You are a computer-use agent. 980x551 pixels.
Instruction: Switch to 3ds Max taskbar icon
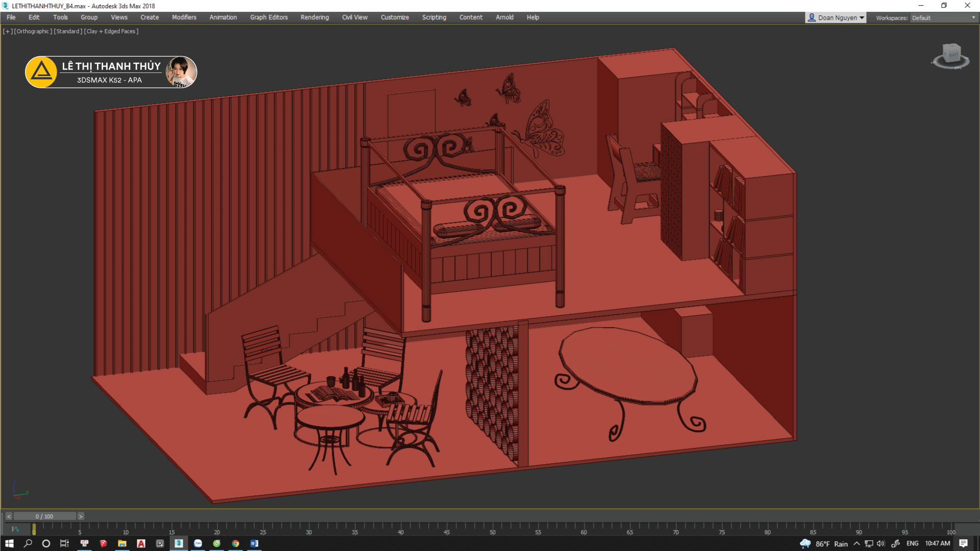pos(179,543)
